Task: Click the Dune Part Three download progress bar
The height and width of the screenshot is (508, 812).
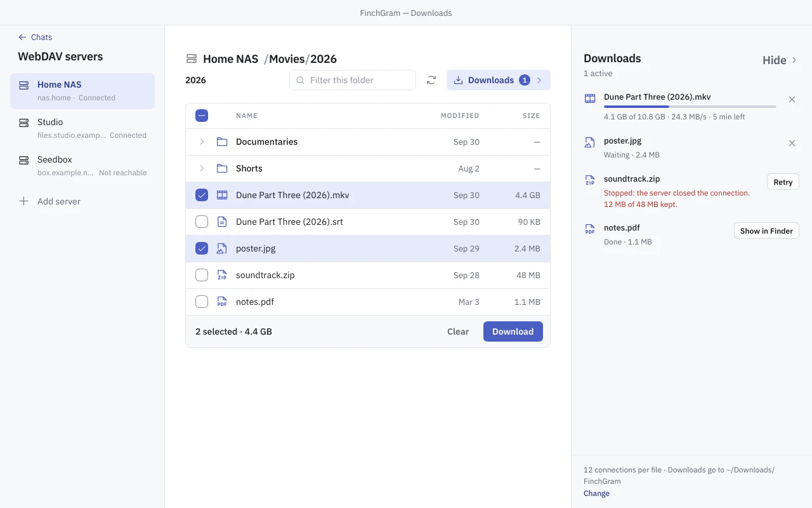Action: click(x=690, y=107)
